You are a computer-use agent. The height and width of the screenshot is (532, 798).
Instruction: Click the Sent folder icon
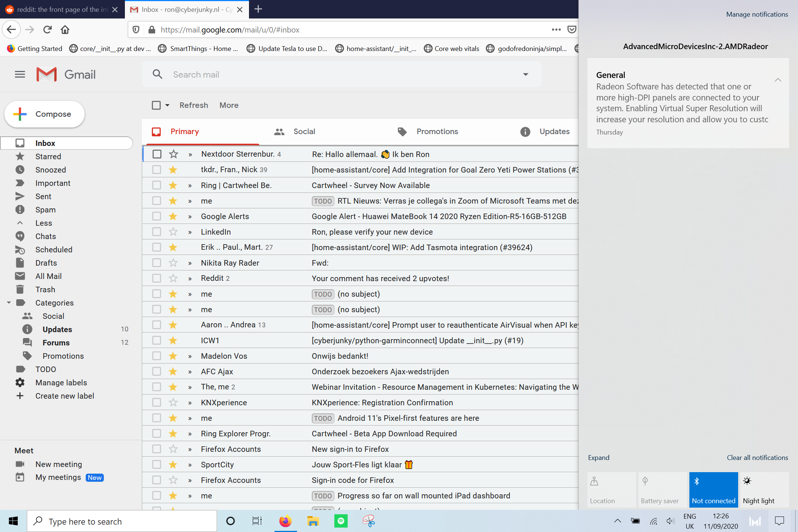pyautogui.click(x=20, y=197)
